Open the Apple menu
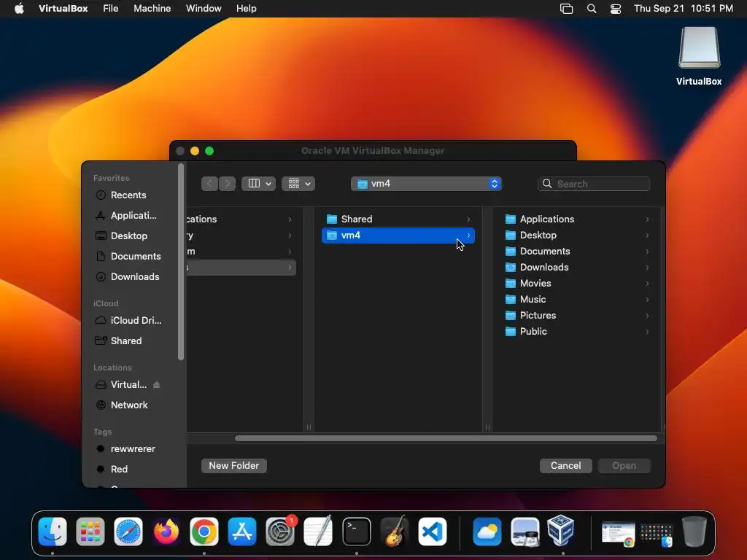This screenshot has height=560, width=747. 19,9
